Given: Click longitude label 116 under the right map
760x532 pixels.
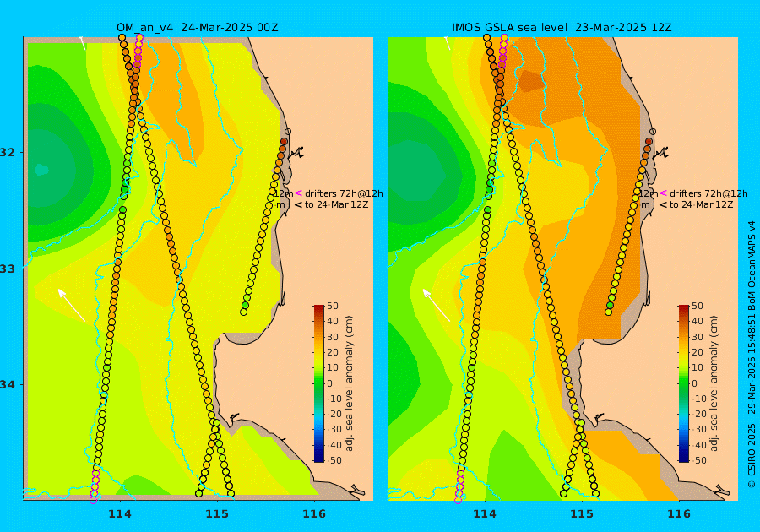Looking at the screenshot, I should [679, 514].
